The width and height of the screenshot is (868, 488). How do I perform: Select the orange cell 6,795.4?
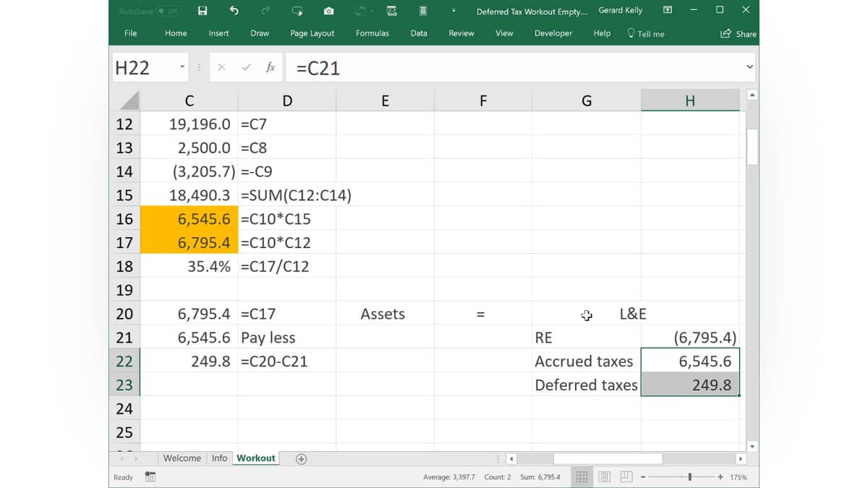point(189,242)
